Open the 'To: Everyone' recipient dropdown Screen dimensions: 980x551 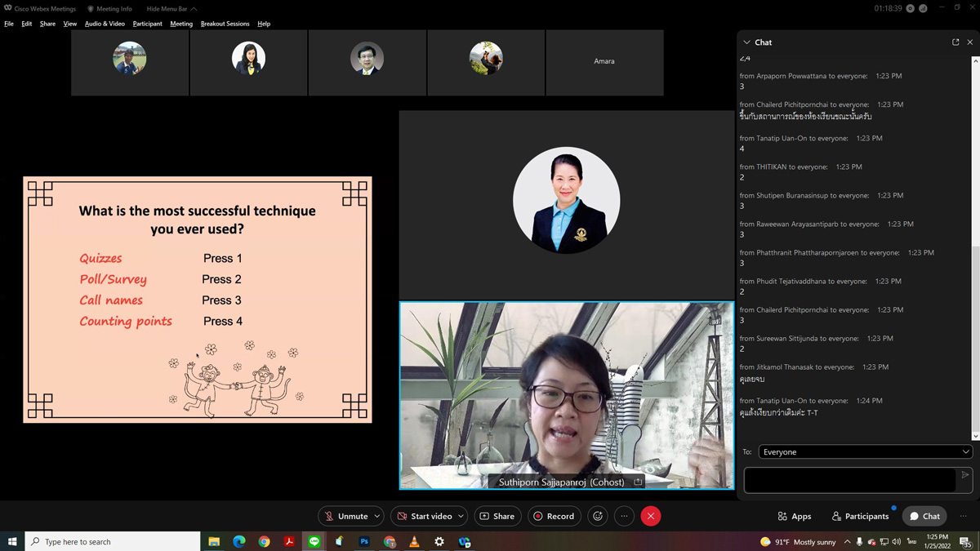865,451
